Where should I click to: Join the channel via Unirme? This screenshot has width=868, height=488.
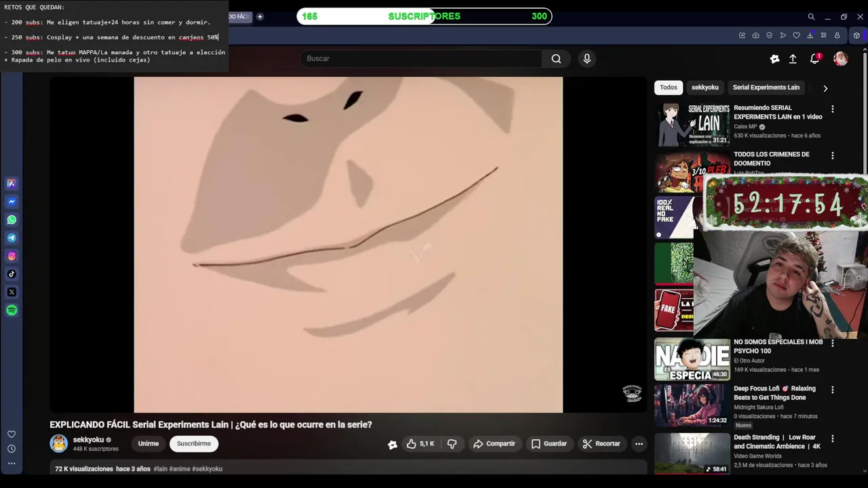[x=149, y=444]
